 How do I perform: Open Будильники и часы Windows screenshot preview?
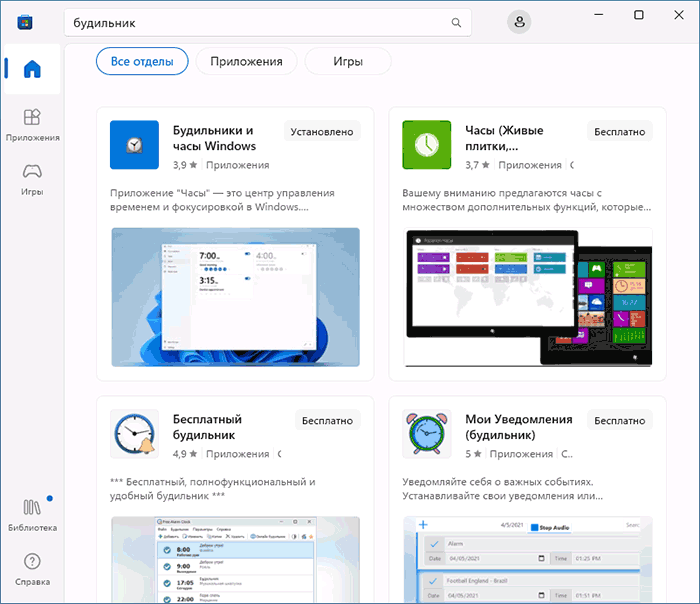click(235, 297)
